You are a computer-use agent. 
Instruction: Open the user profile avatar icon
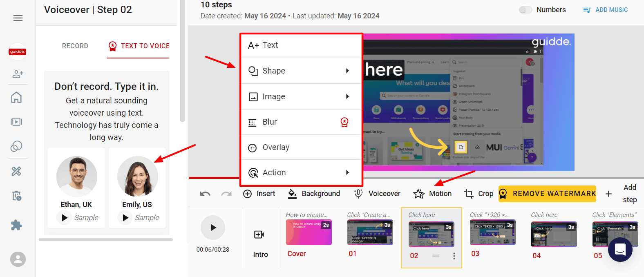18,259
